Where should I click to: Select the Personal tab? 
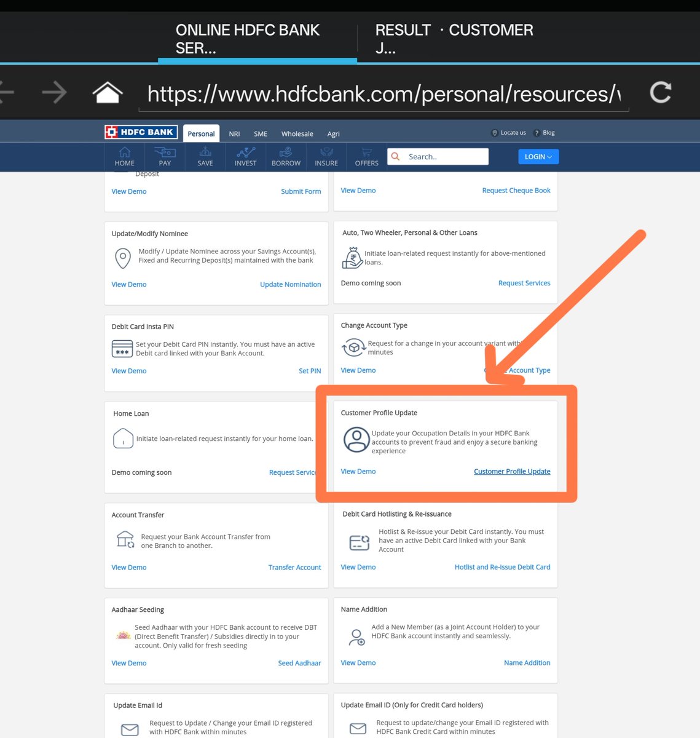coord(202,133)
